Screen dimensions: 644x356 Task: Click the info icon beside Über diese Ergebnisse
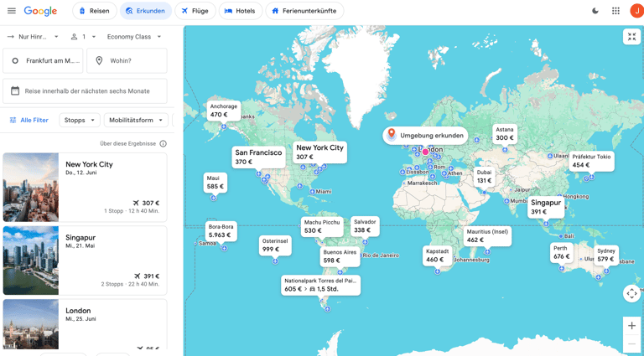pos(163,143)
